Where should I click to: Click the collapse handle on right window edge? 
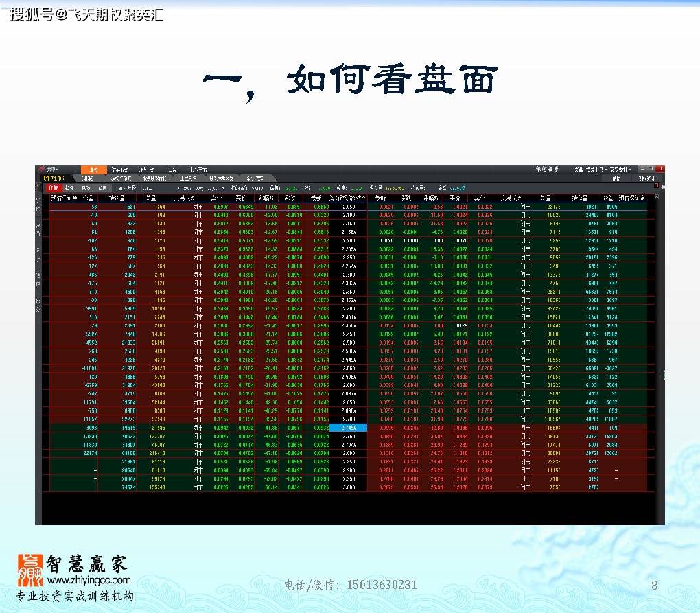tap(663, 375)
